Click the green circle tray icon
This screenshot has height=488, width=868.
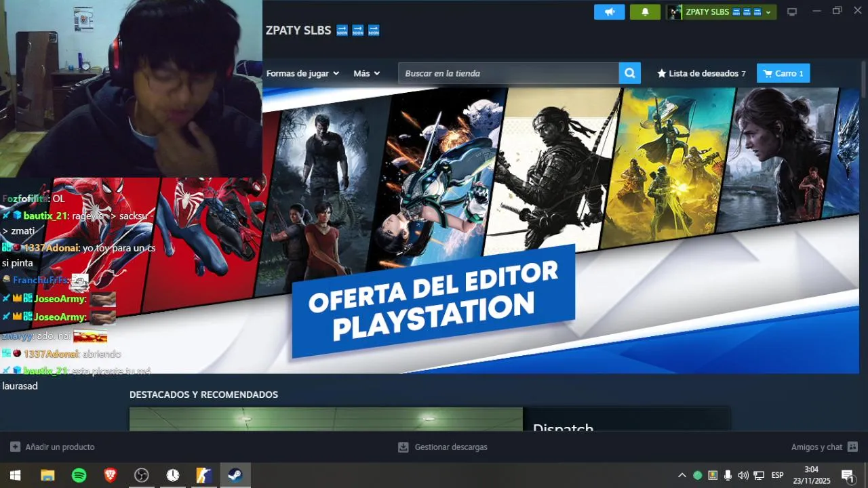(697, 475)
